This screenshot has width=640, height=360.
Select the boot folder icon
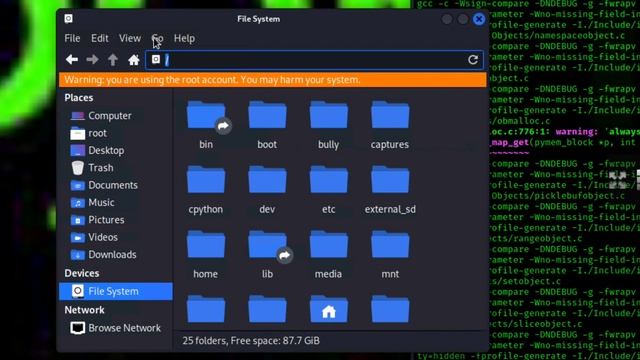click(267, 115)
